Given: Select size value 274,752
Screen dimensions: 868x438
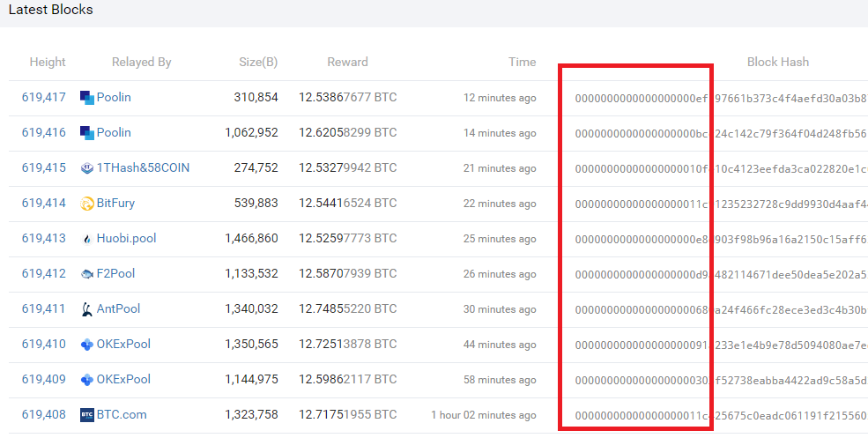Looking at the screenshot, I should (256, 167).
